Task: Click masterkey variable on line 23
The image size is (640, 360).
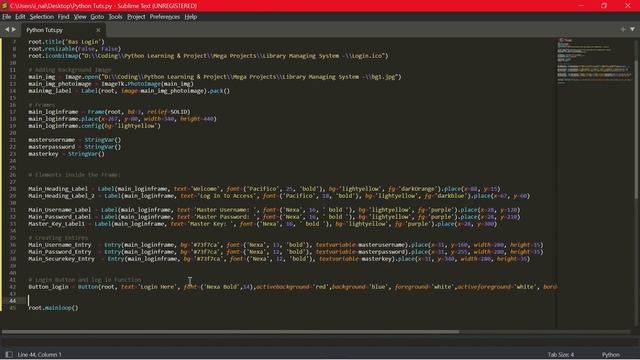Action: pyautogui.click(x=43, y=154)
